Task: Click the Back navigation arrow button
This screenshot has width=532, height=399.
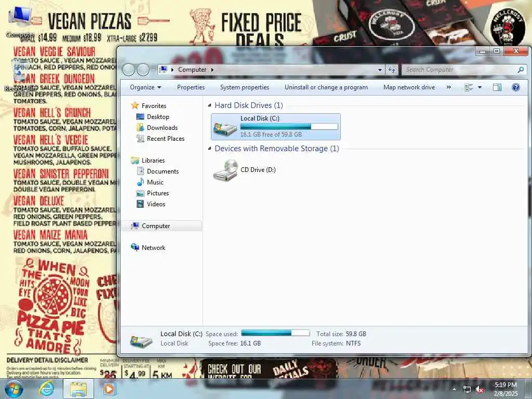Action: click(128, 70)
